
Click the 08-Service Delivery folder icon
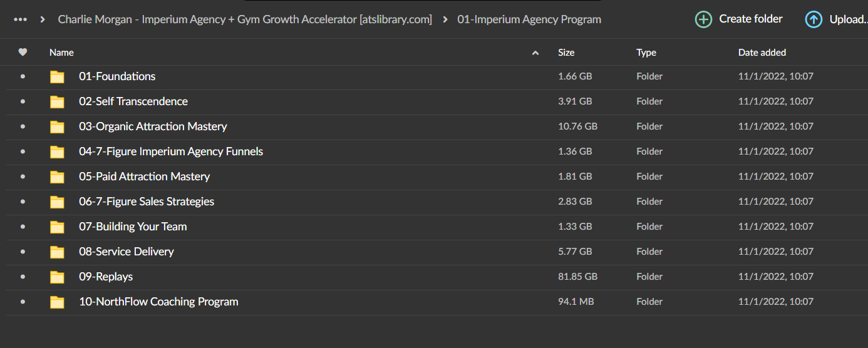[x=58, y=252]
